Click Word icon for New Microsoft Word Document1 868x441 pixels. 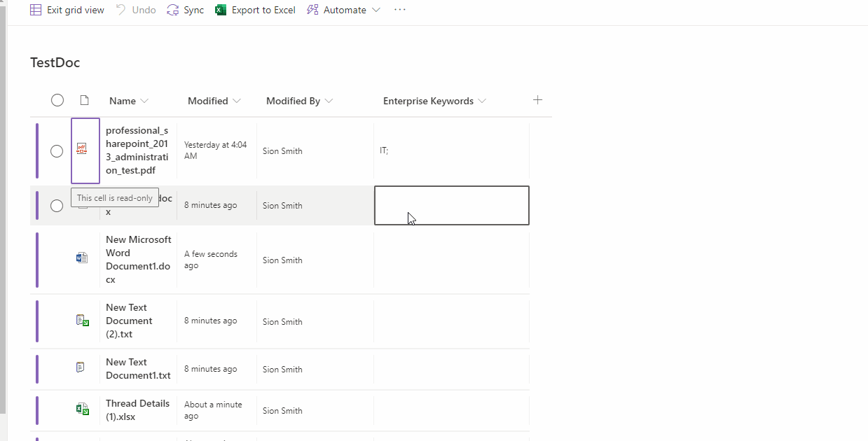pyautogui.click(x=82, y=258)
